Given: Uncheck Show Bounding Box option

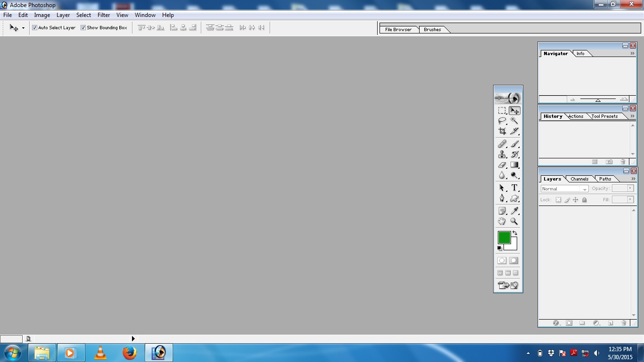Looking at the screenshot, I should (x=83, y=27).
